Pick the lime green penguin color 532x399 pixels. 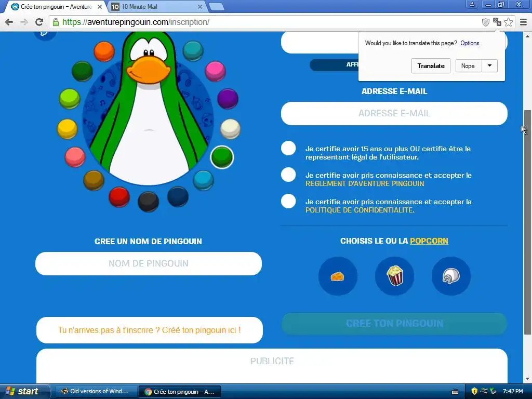click(70, 99)
